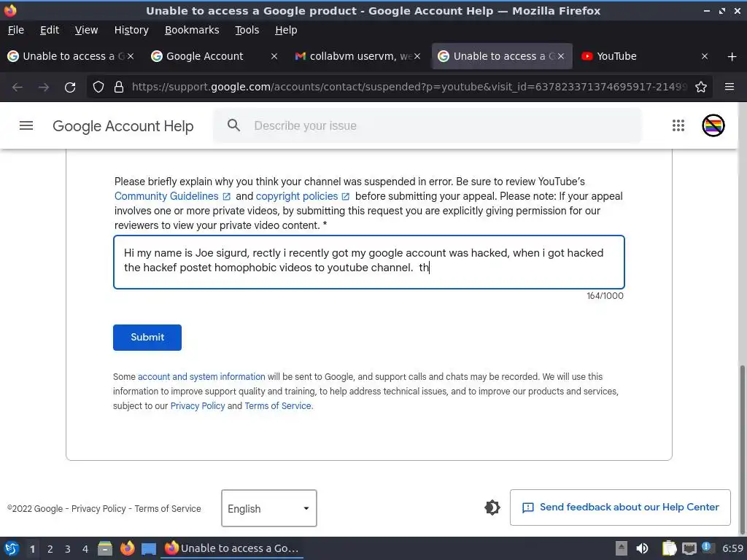Viewport: 747px width, 560px height.
Task: Close the Google Account tab
Action: [x=274, y=57]
